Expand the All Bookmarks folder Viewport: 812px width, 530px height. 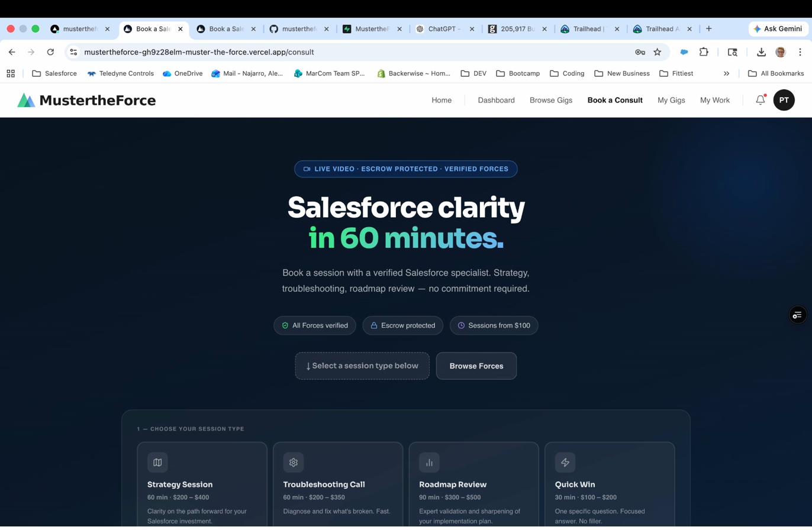click(775, 73)
